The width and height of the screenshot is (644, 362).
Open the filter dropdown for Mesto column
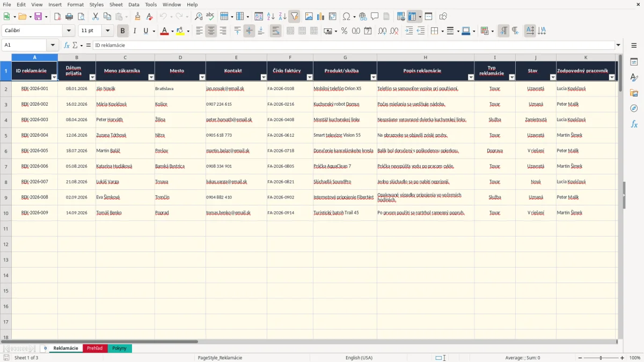(202, 77)
